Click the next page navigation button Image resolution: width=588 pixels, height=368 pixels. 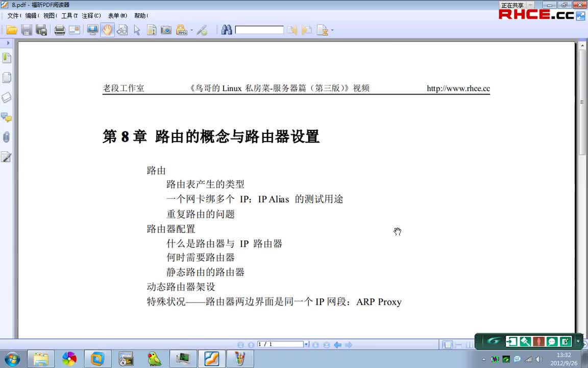click(x=316, y=344)
